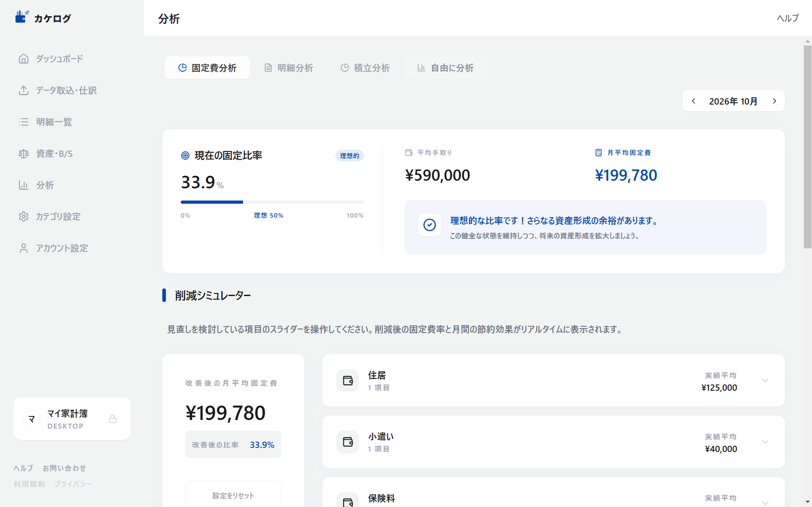Click the カケログ logo icon
Screen dimensions: 812x507
(22, 17)
